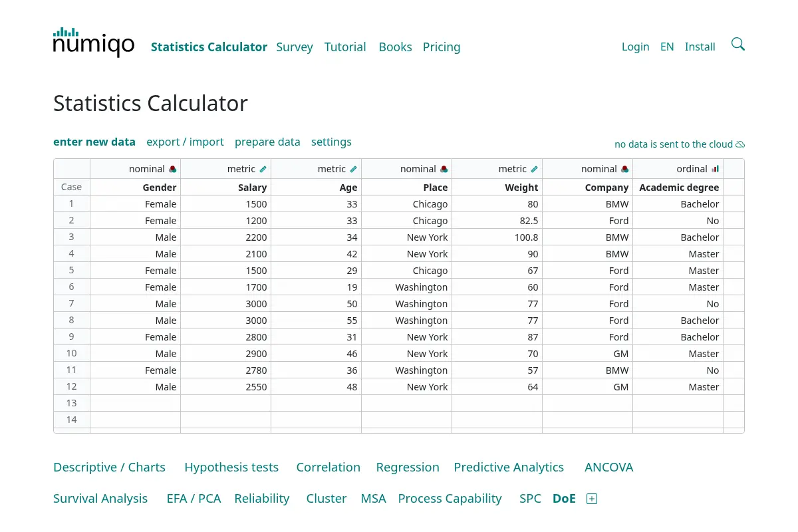Image resolution: width=798 pixels, height=532 pixels.
Task: Select row number 12
Action: point(72,387)
